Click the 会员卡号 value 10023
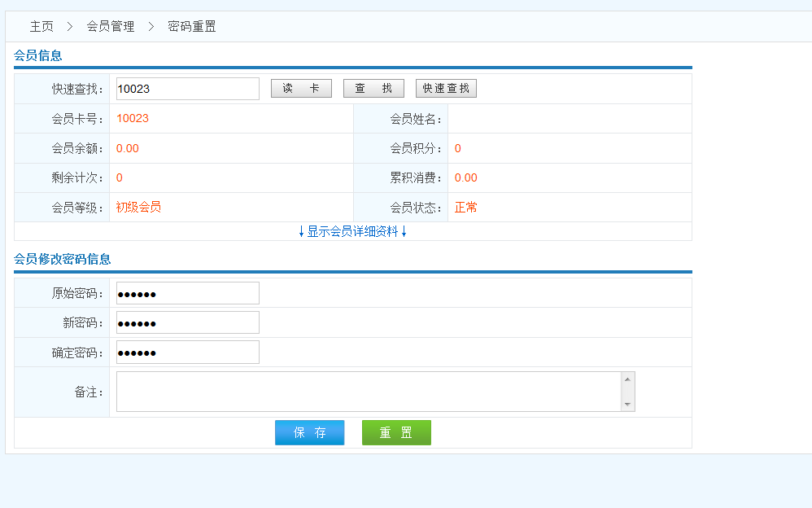Viewport: 812px width, 508px height. coord(133,118)
